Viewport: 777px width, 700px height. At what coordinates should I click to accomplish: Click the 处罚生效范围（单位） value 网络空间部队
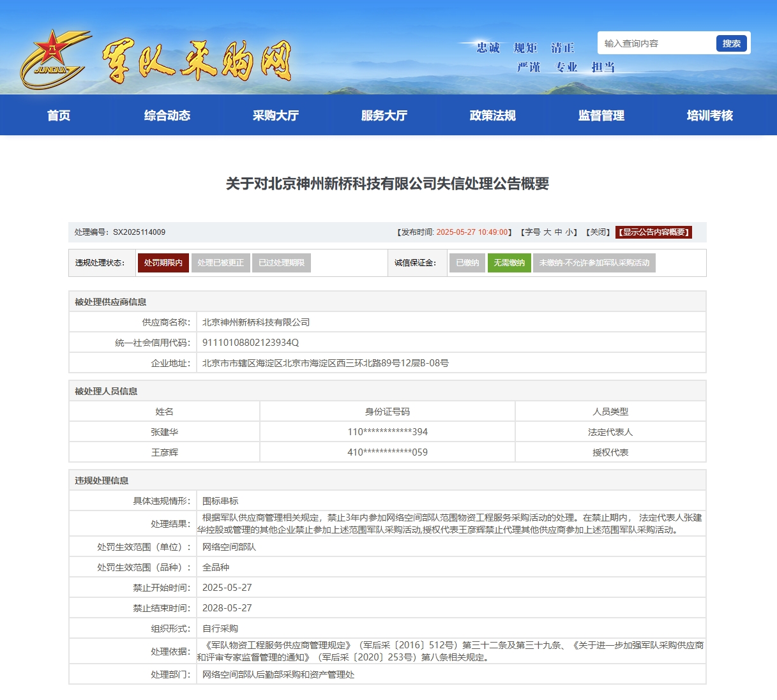click(229, 547)
